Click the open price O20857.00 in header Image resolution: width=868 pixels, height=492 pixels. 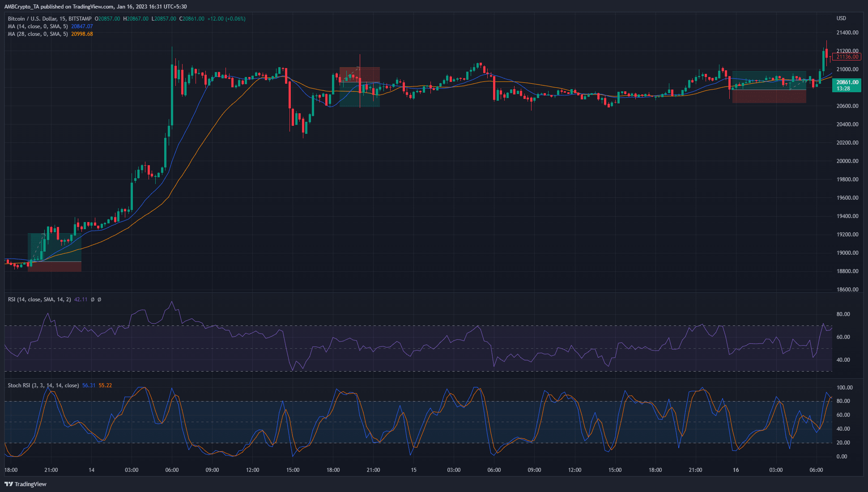tap(107, 19)
